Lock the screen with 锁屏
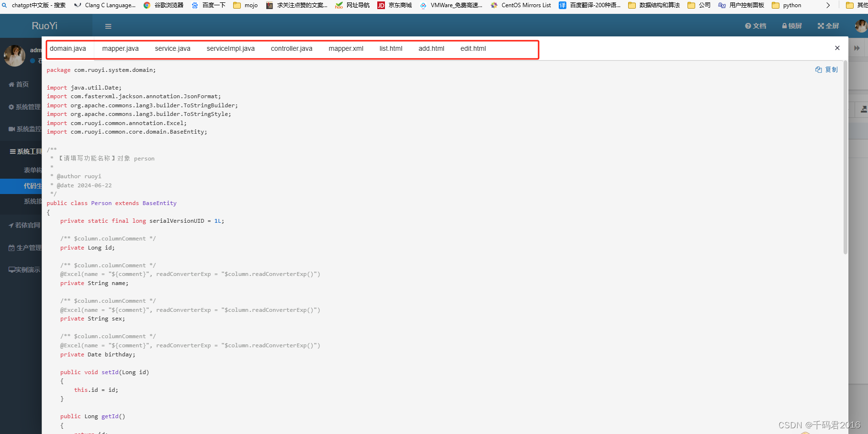 click(792, 26)
